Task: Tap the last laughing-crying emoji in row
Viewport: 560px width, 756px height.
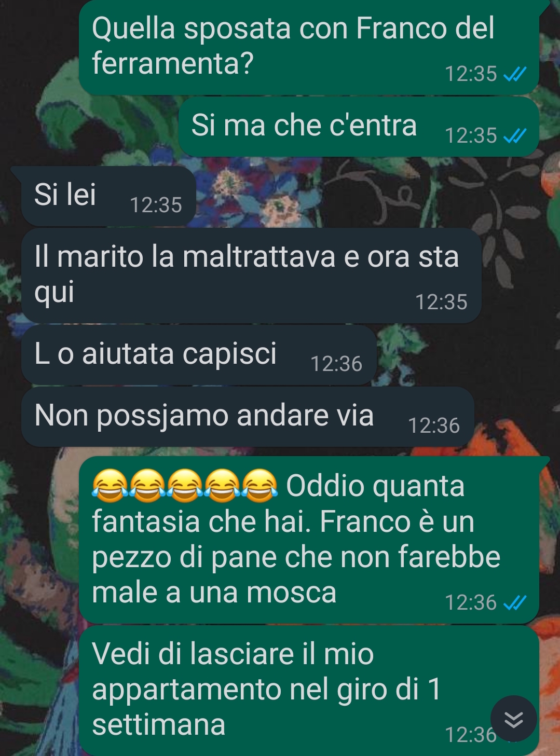Action: [259, 486]
